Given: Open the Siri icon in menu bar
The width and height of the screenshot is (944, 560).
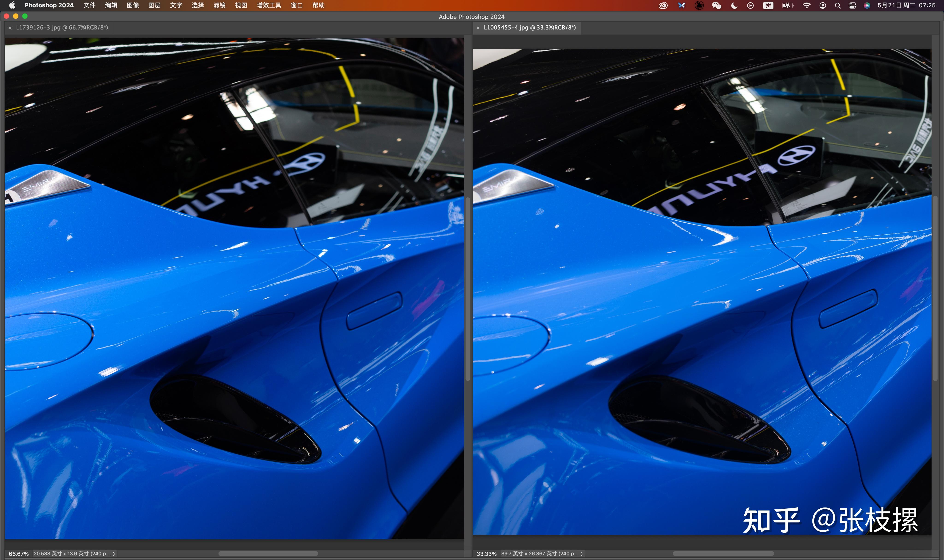Looking at the screenshot, I should click(x=867, y=5).
